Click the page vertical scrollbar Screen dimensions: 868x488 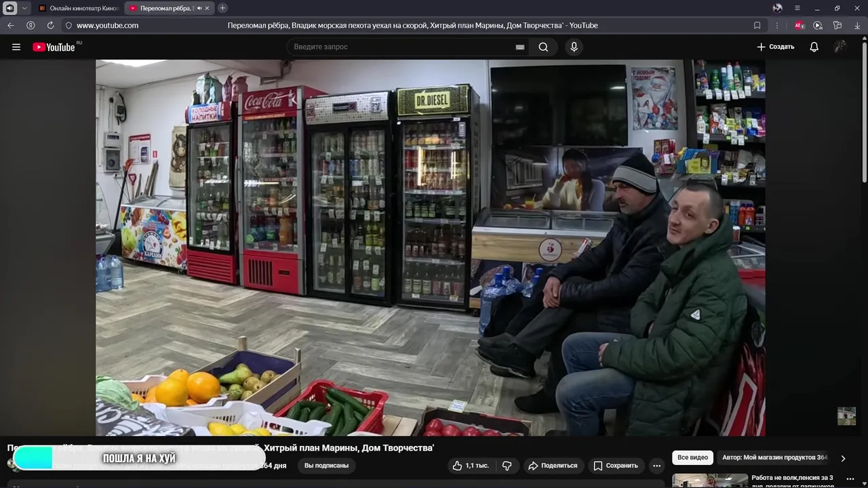coord(865,112)
